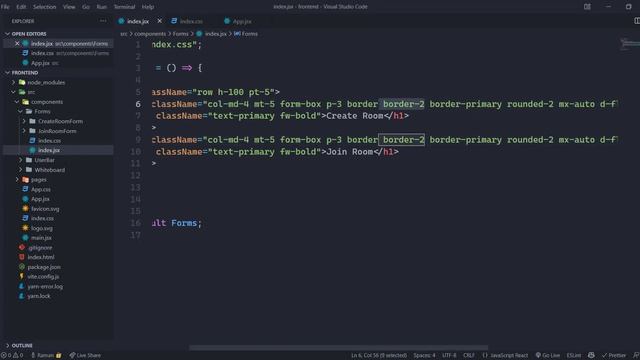The width and height of the screenshot is (640, 360).
Task: Start a Live Share session
Action: (85, 356)
